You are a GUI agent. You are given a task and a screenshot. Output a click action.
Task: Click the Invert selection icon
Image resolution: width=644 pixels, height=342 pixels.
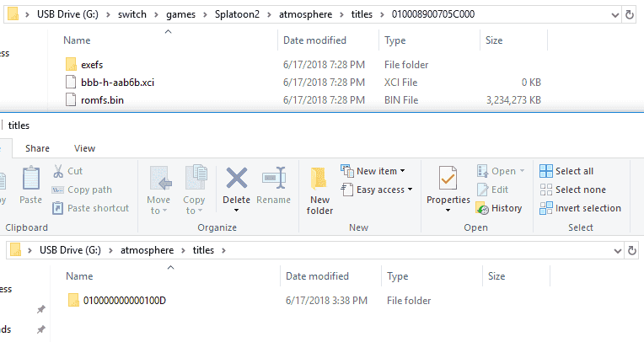click(x=546, y=208)
